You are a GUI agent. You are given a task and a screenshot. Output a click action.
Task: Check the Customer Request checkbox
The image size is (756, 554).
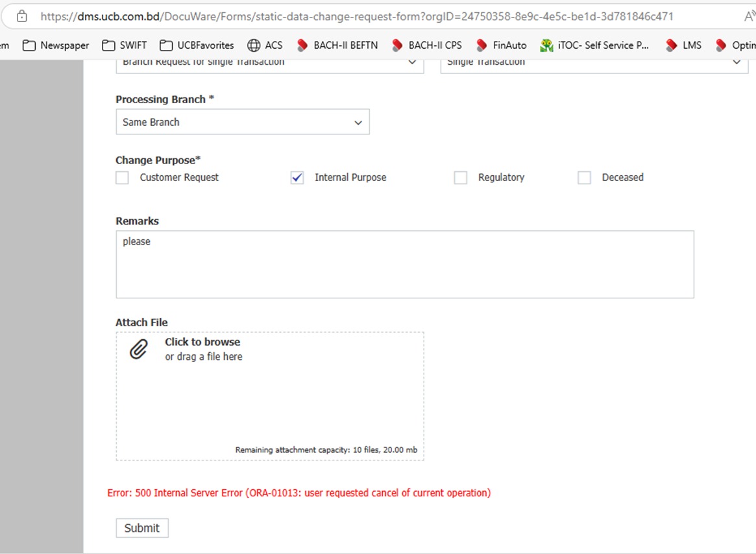click(x=122, y=178)
